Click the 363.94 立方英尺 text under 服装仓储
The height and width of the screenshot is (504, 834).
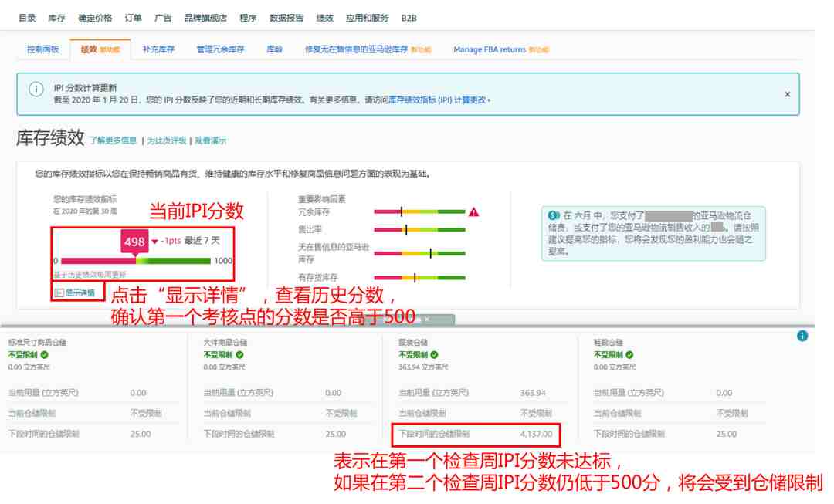click(x=423, y=367)
